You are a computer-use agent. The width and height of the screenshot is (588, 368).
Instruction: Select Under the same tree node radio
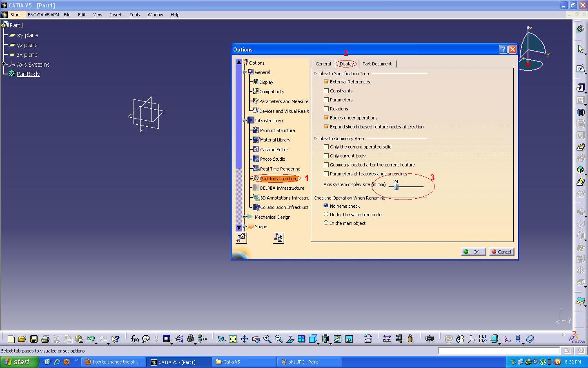coord(326,214)
